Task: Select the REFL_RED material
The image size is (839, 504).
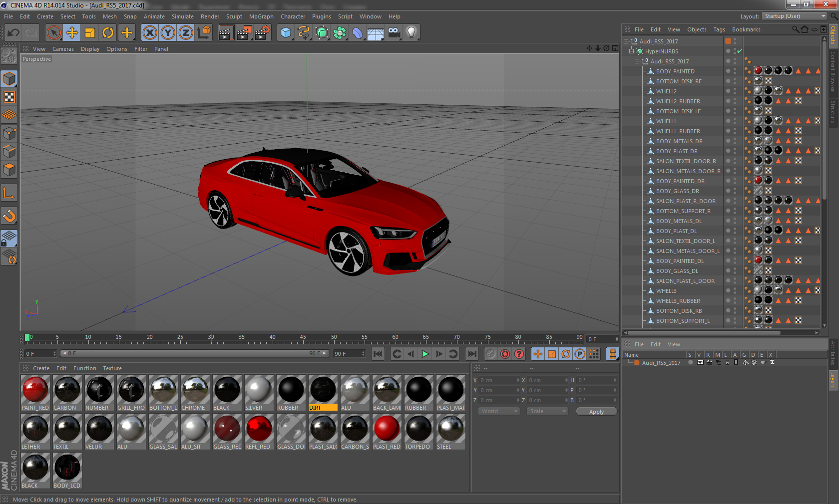Action: click(x=259, y=432)
